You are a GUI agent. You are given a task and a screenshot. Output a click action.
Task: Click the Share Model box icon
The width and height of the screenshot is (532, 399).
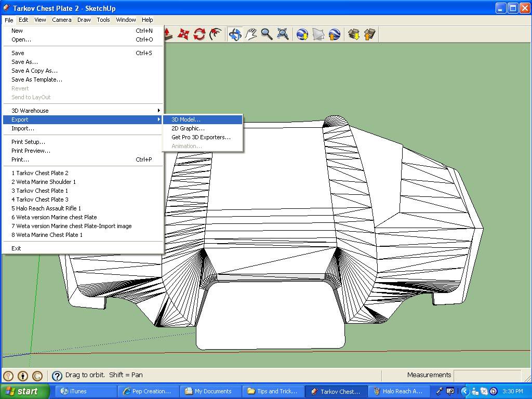370,34
